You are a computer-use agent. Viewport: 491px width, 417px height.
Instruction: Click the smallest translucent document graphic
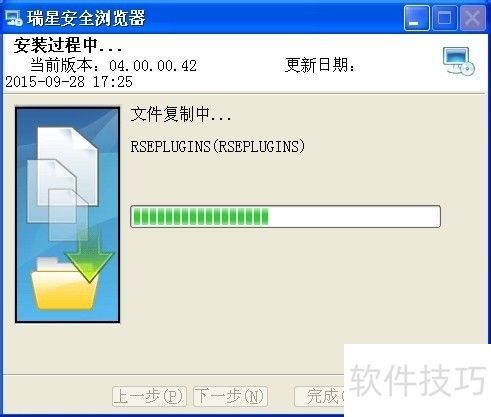(68, 215)
